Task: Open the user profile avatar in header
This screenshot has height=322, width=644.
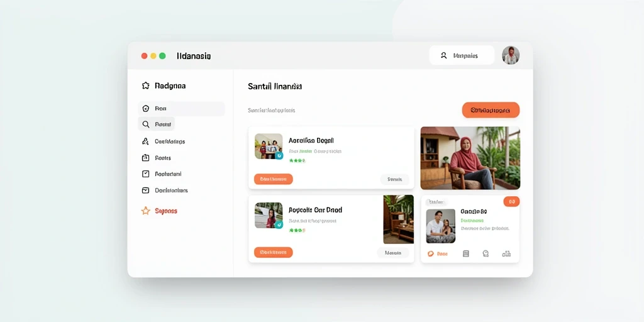Action: pos(511,55)
